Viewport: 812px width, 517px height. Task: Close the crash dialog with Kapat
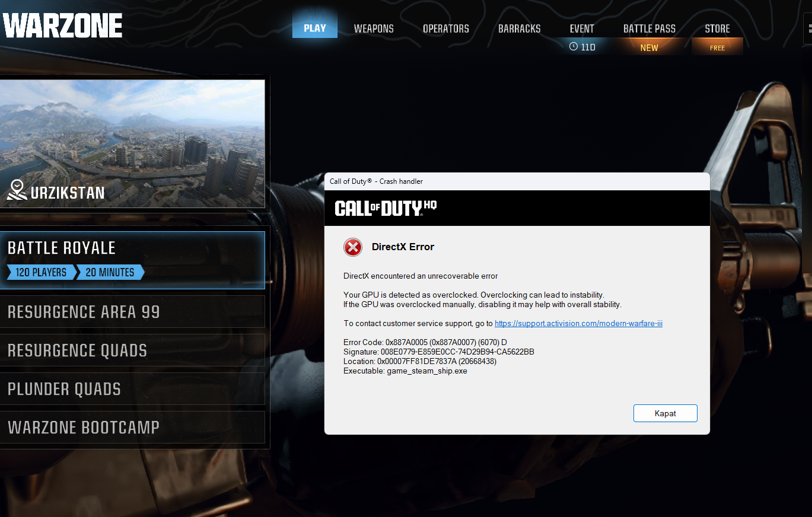[x=665, y=413]
